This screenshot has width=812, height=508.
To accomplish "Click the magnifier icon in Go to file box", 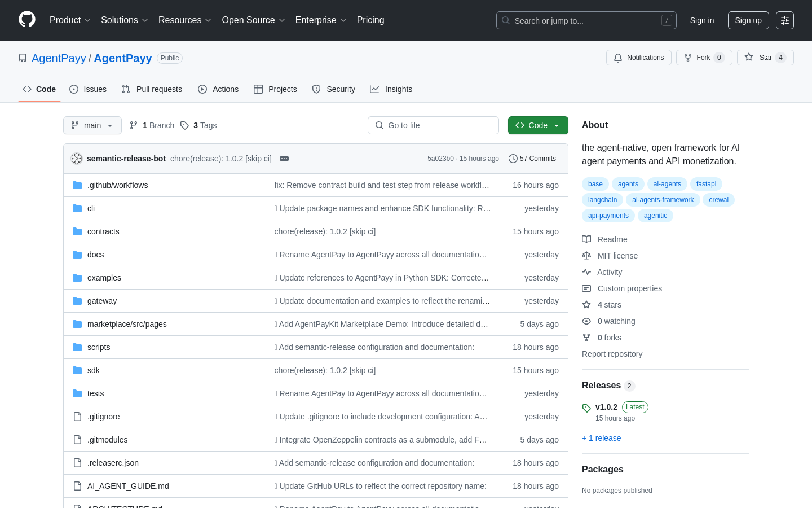I will [379, 125].
